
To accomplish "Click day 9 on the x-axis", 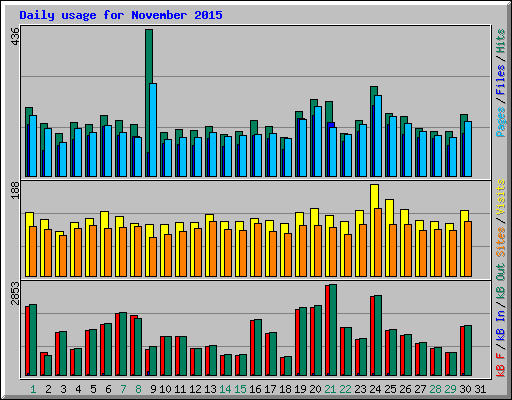I will tap(153, 389).
